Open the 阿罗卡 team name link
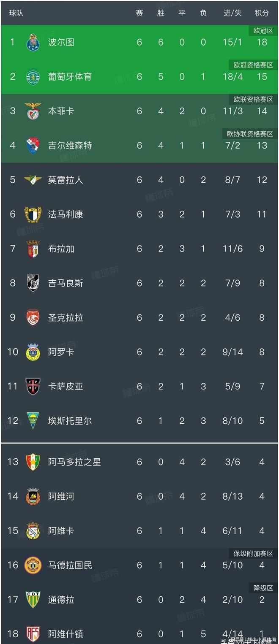Viewport: 279px width, 644px height. coord(61,352)
